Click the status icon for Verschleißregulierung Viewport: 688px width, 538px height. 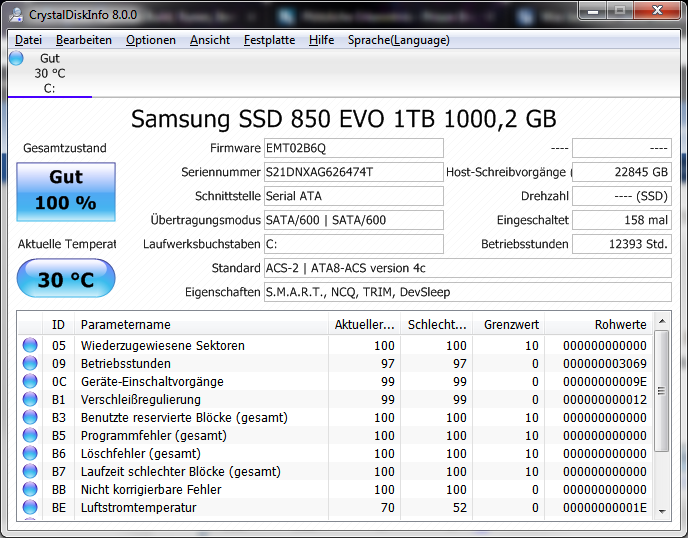30,399
